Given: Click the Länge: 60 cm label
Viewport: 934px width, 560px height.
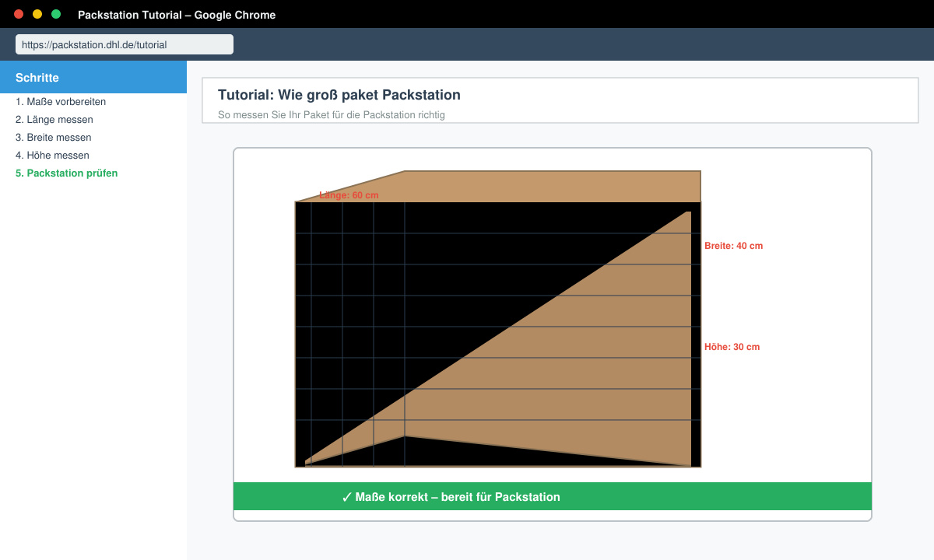Looking at the screenshot, I should click(x=349, y=195).
